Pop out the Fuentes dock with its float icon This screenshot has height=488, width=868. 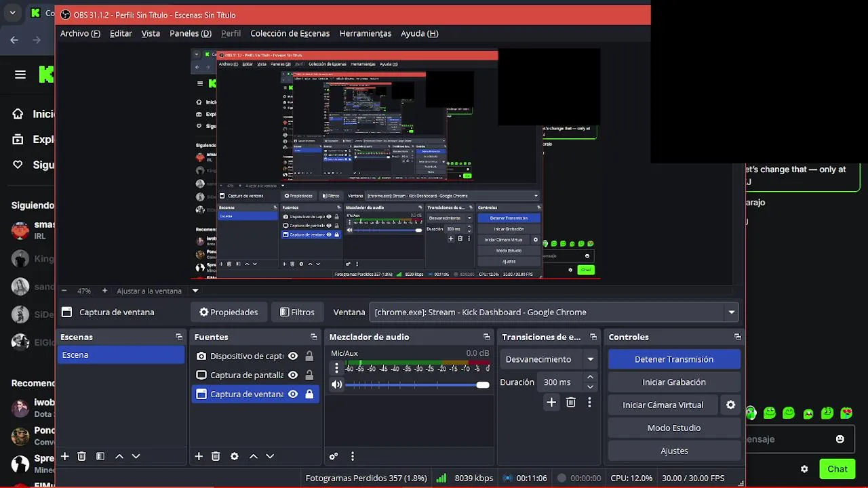[314, 337]
